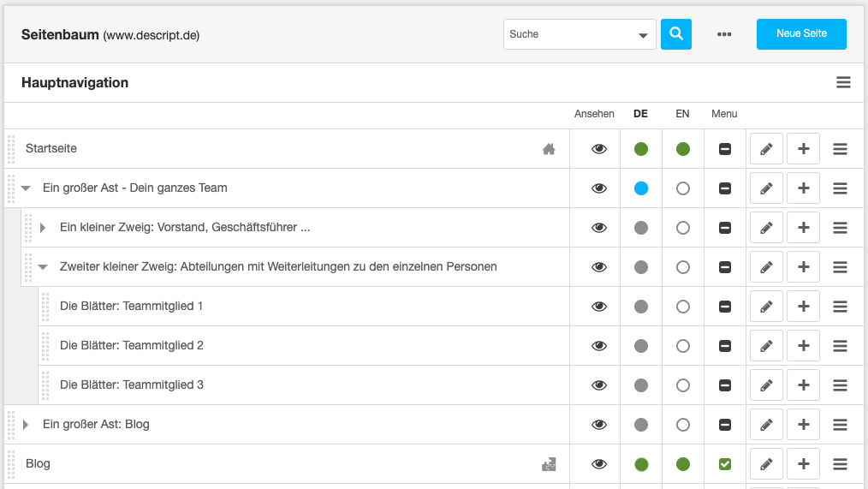Screen dimensions: 868x489
Task: Click the green EN status dot for Blog
Action: click(x=683, y=464)
